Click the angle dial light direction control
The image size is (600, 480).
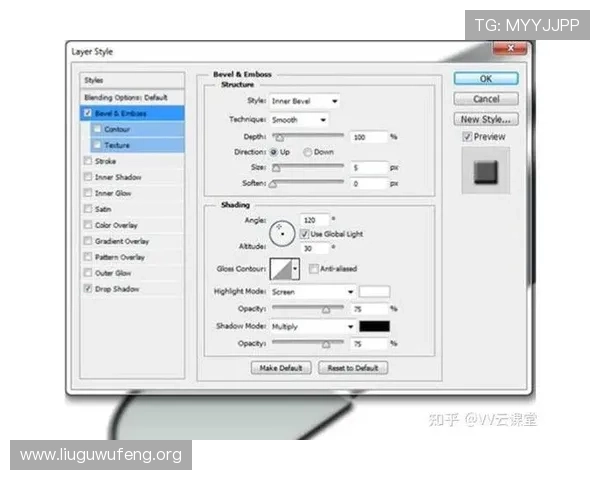(x=282, y=233)
